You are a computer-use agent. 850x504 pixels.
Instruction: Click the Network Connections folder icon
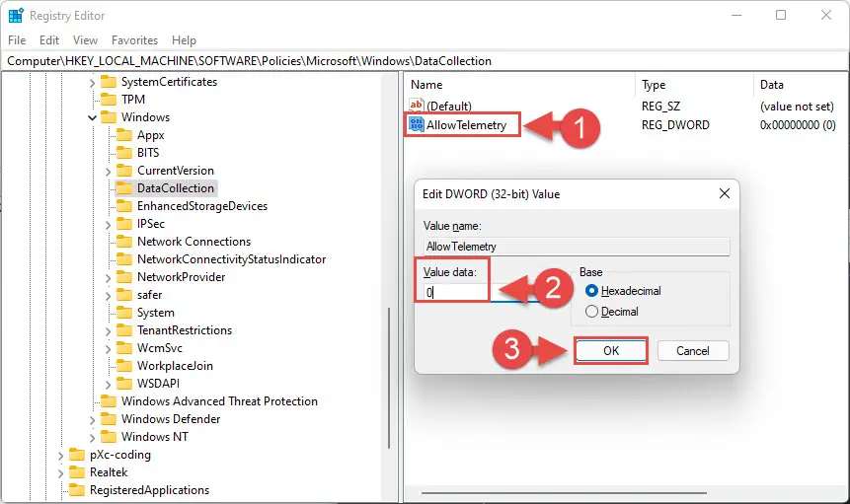coord(124,242)
